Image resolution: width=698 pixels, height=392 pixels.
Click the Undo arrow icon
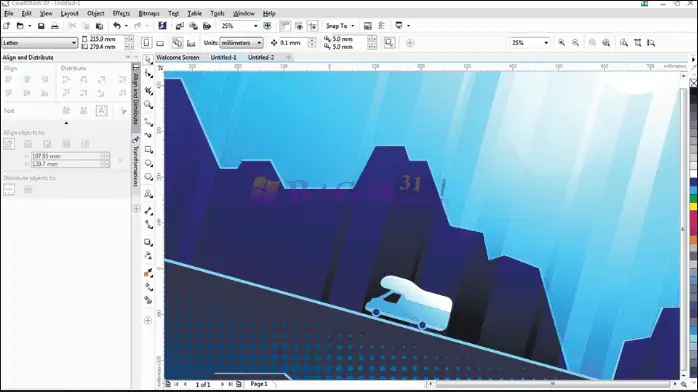pyautogui.click(x=117, y=26)
